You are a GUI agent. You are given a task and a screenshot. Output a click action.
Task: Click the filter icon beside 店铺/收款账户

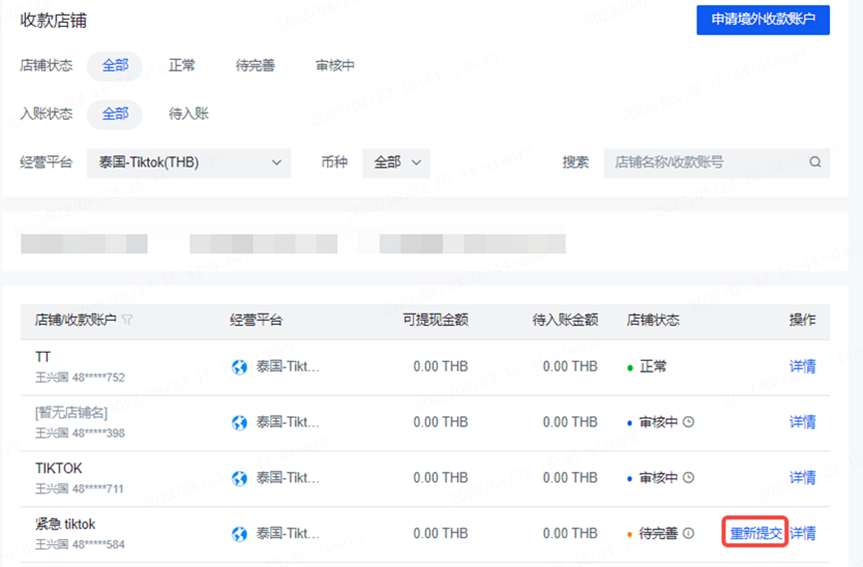point(127,319)
